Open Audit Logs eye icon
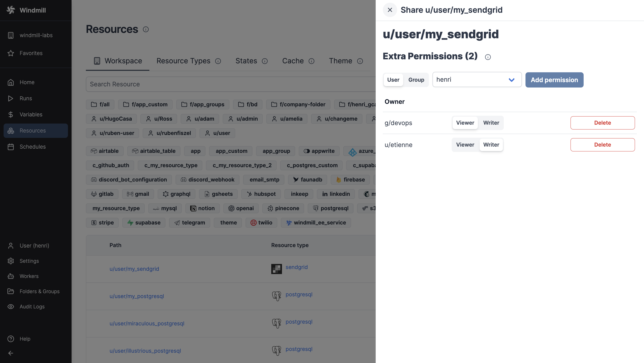 [x=11, y=307]
